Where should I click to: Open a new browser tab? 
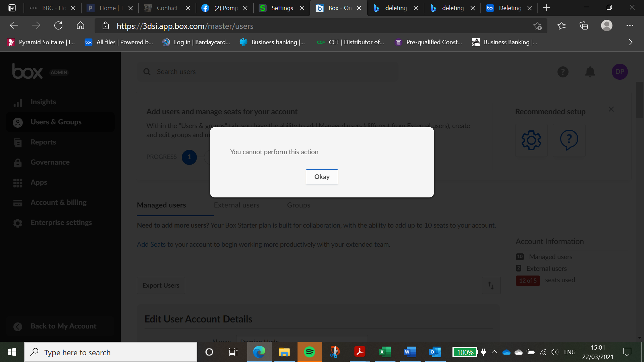[546, 8]
